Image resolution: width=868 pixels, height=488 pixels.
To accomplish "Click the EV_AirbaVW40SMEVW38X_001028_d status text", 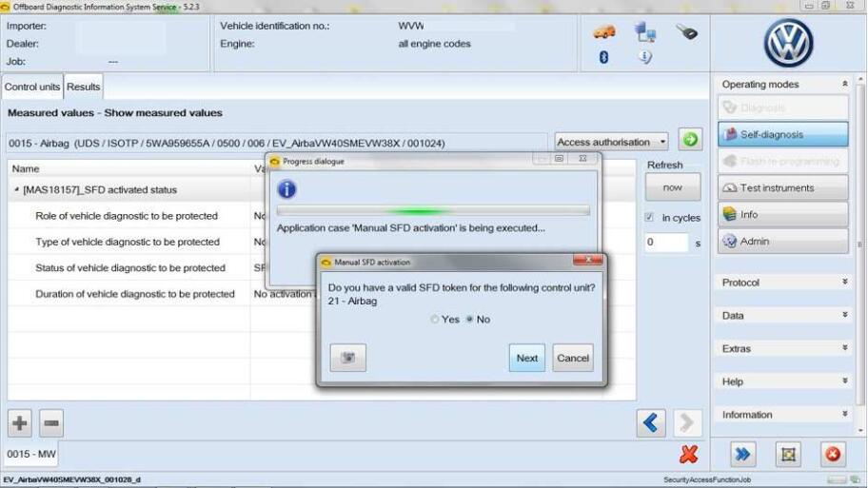I will (x=72, y=479).
